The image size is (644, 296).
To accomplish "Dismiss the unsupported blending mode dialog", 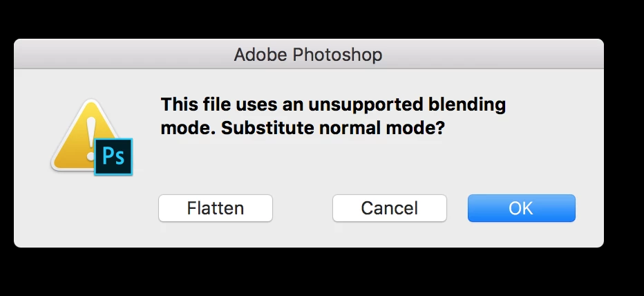I will coord(389,208).
